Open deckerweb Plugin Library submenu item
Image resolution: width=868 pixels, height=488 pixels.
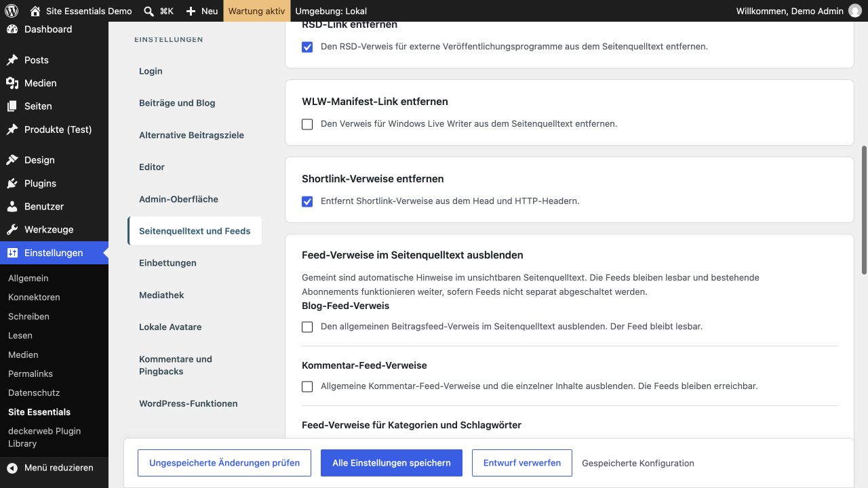pos(44,437)
